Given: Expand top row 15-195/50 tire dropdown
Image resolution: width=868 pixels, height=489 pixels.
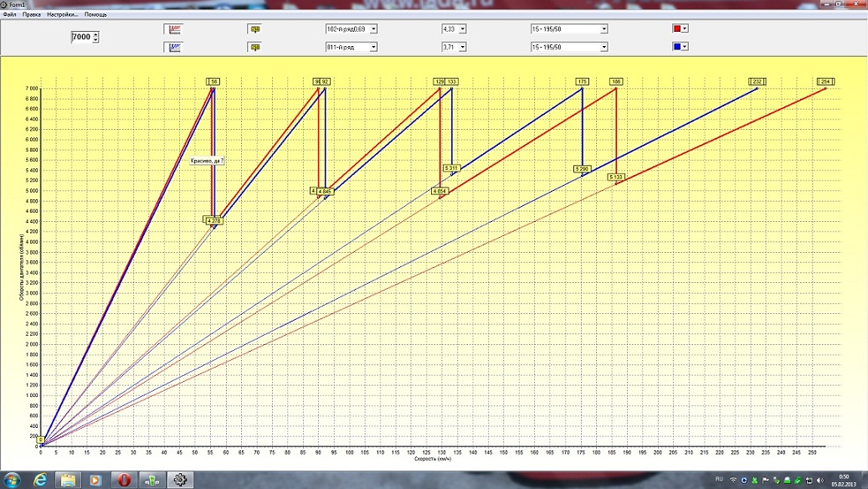Looking at the screenshot, I should tap(604, 28).
